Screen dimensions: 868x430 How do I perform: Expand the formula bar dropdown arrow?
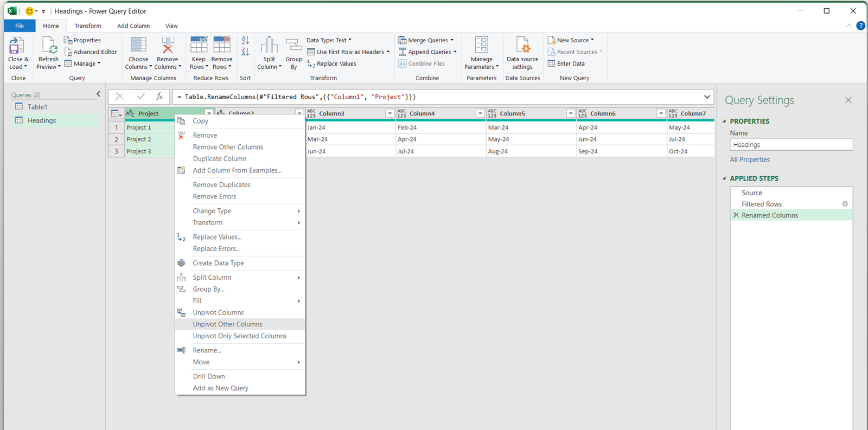click(707, 97)
